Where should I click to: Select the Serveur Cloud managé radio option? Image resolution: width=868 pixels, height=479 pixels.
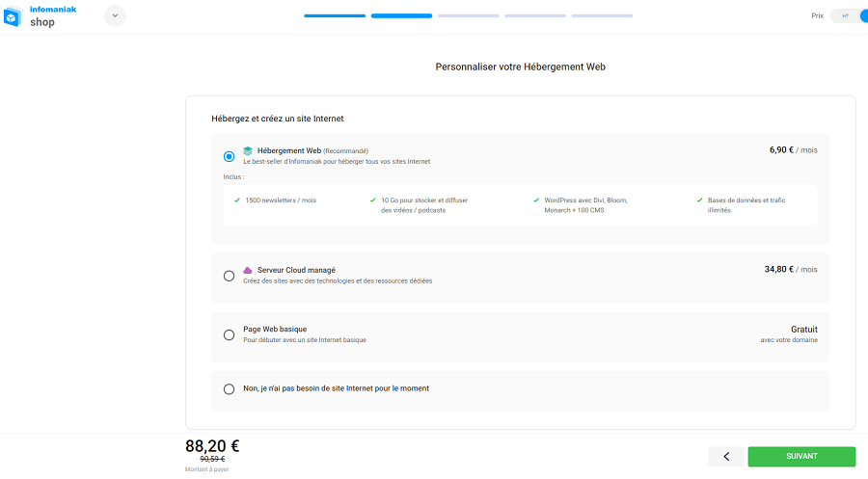click(x=229, y=276)
